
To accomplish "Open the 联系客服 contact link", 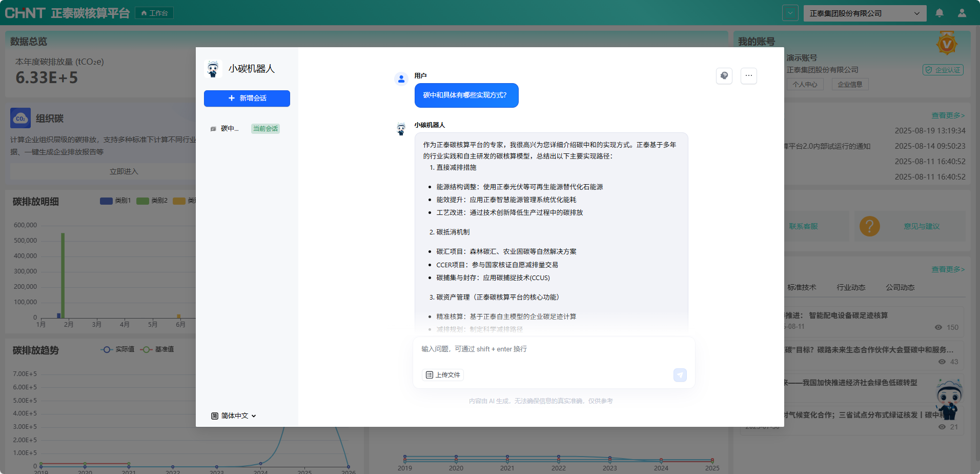I will click(803, 226).
